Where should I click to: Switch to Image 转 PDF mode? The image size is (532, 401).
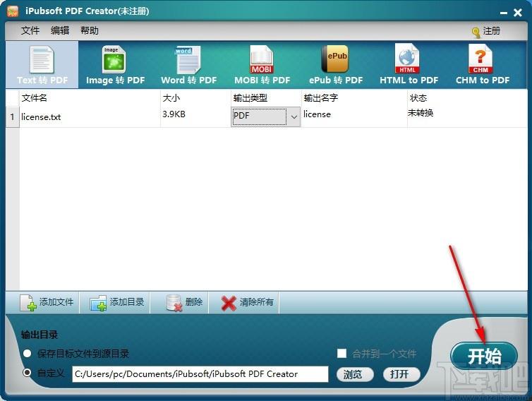pyautogui.click(x=115, y=65)
